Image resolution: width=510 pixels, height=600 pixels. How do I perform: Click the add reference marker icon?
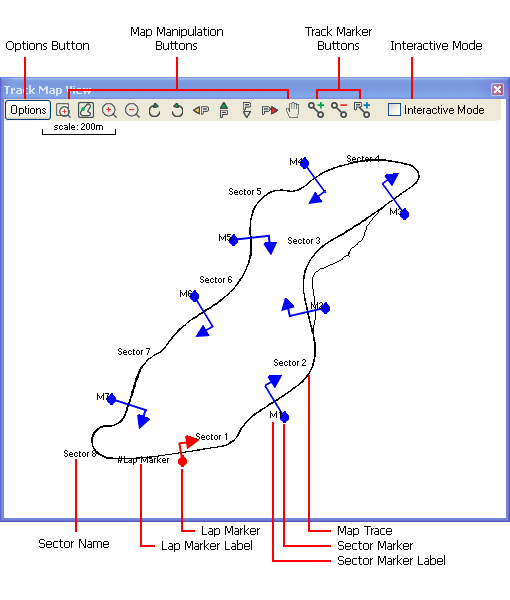coord(362,110)
